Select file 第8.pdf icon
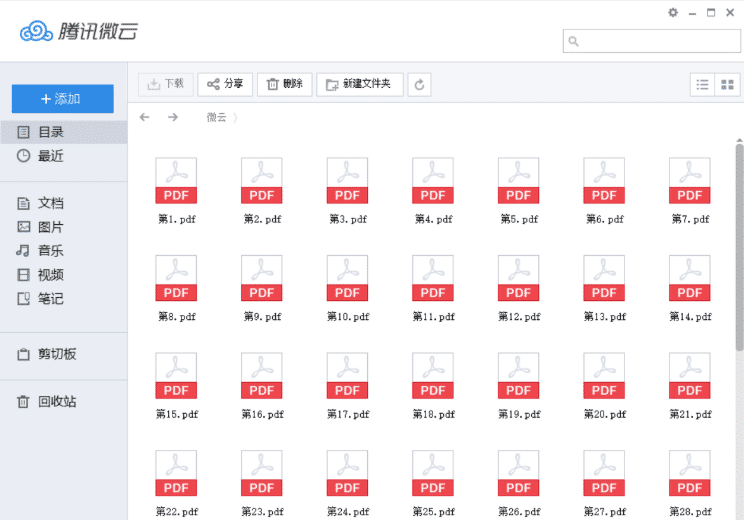 [176, 278]
